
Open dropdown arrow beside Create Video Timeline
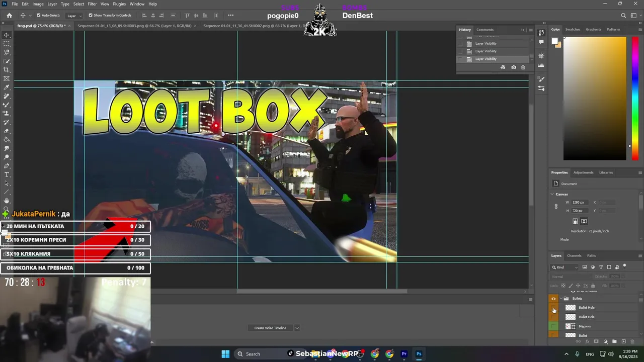pyautogui.click(x=297, y=328)
